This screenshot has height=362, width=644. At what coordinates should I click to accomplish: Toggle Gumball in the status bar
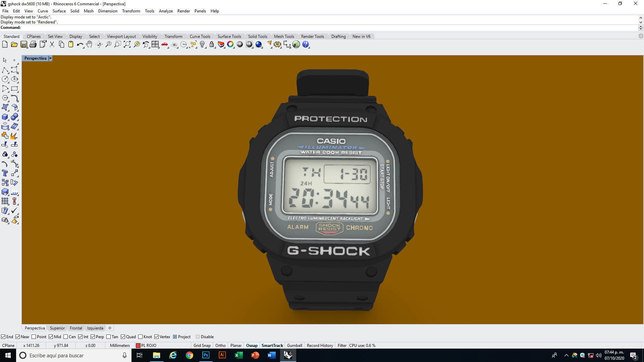(294, 345)
